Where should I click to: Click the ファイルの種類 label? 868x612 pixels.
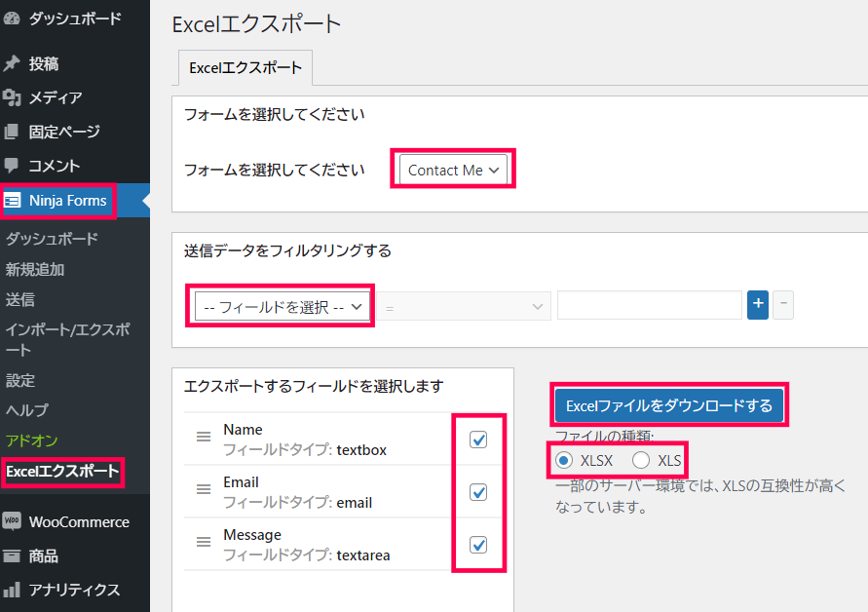605,436
